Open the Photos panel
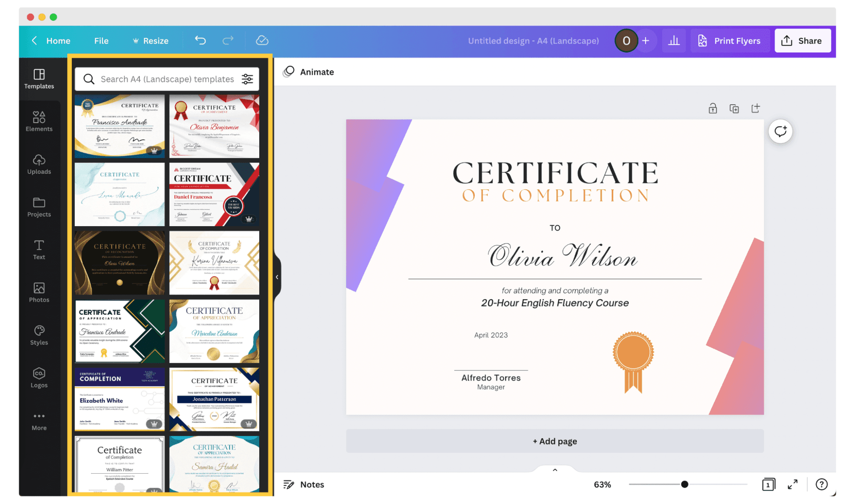This screenshot has height=504, width=855. tap(39, 292)
